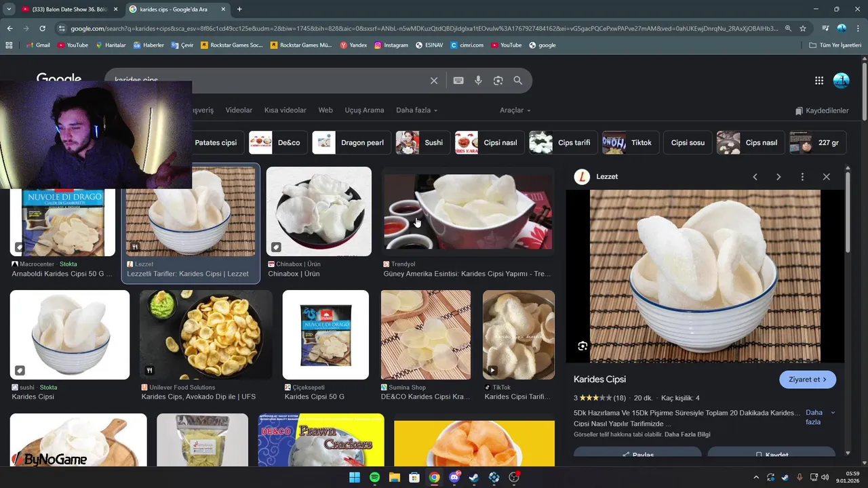Image resolution: width=868 pixels, height=488 pixels.
Task: Switch to the Videolar tab
Action: pos(239,110)
